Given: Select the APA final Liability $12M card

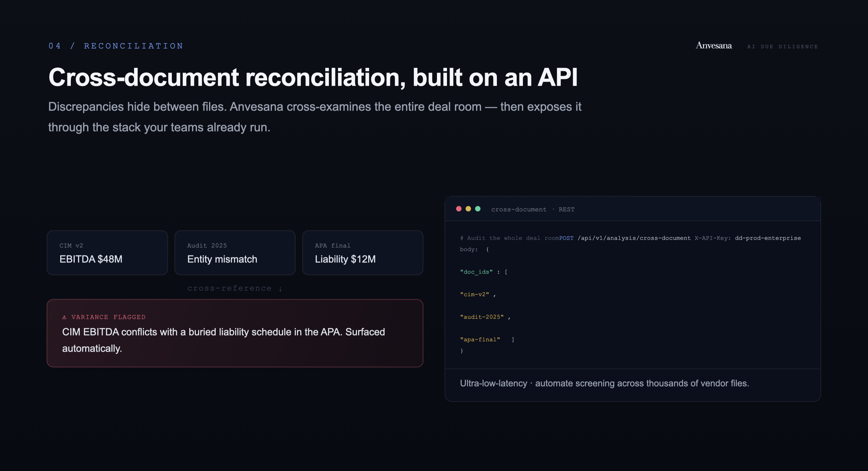Looking at the screenshot, I should tap(363, 253).
